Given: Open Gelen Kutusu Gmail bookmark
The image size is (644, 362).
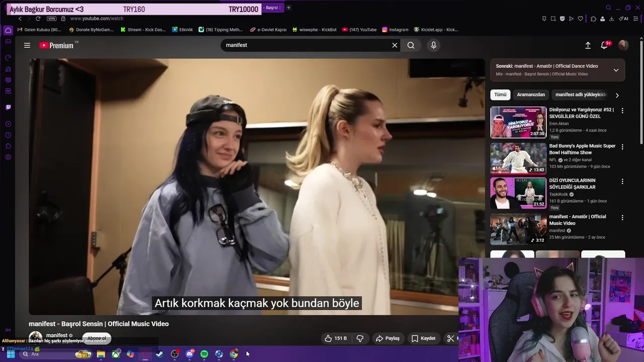Looking at the screenshot, I should click(x=39, y=30).
